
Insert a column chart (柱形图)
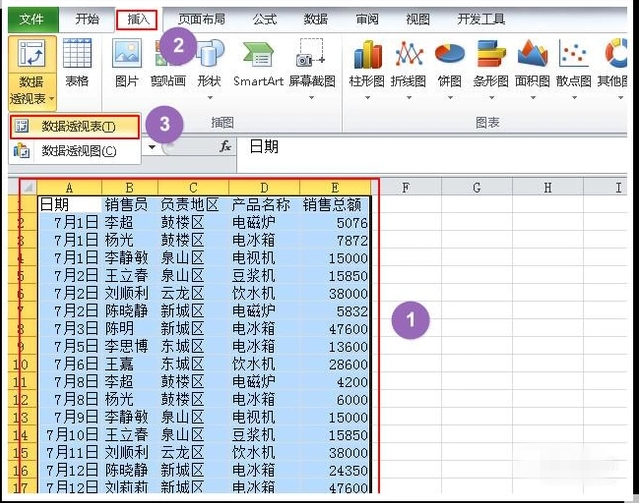pyautogui.click(x=367, y=54)
